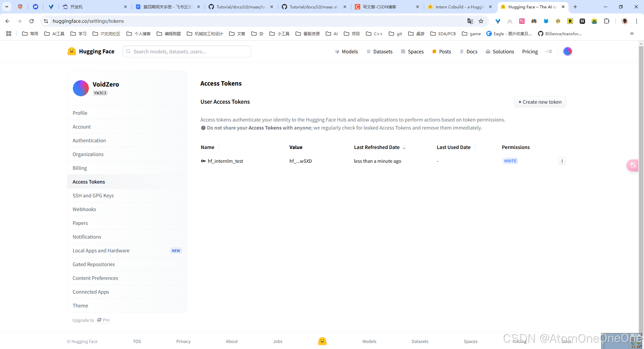Sort tokens by Last Refreshed Date

click(x=380, y=147)
